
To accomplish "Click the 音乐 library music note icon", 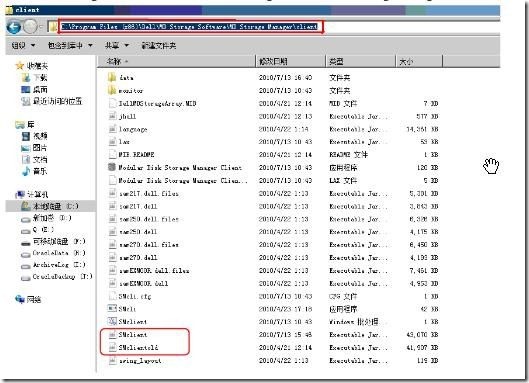I will click(26, 171).
